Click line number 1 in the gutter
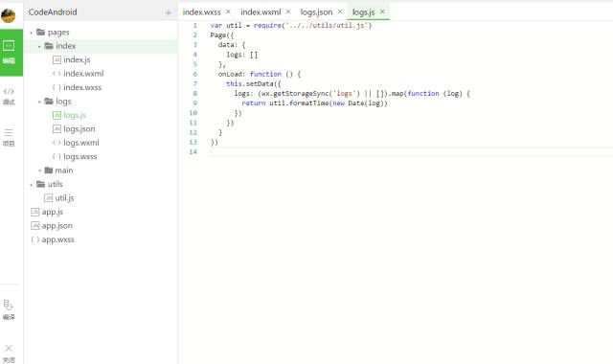The image size is (613, 364). [195, 26]
